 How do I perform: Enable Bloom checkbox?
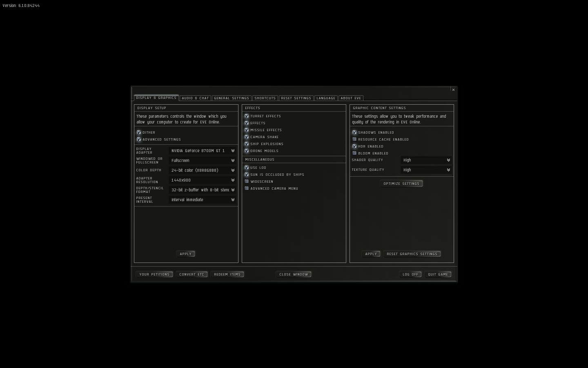[354, 153]
